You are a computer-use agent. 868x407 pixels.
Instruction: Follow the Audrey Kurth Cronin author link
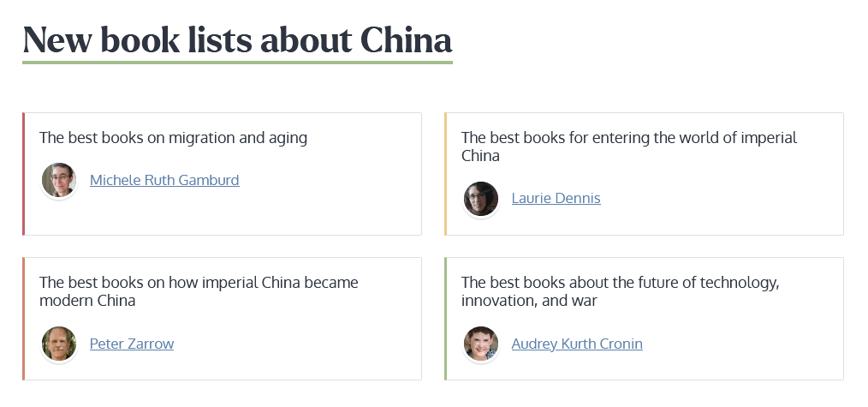pos(577,344)
